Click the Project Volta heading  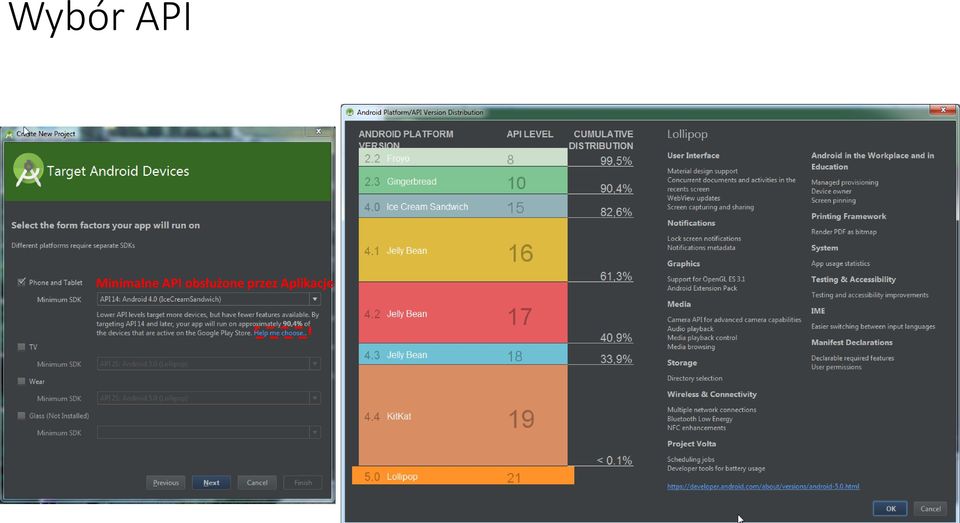click(691, 443)
